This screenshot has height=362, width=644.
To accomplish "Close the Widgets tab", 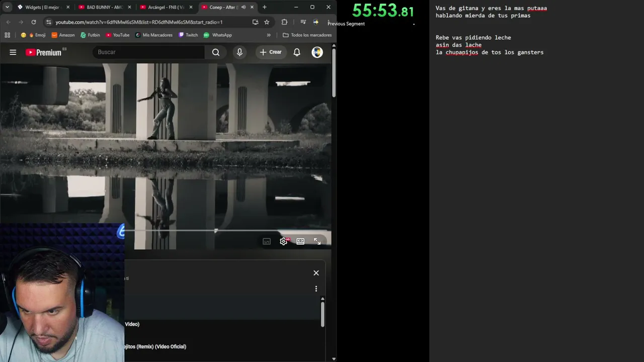I will click(68, 7).
